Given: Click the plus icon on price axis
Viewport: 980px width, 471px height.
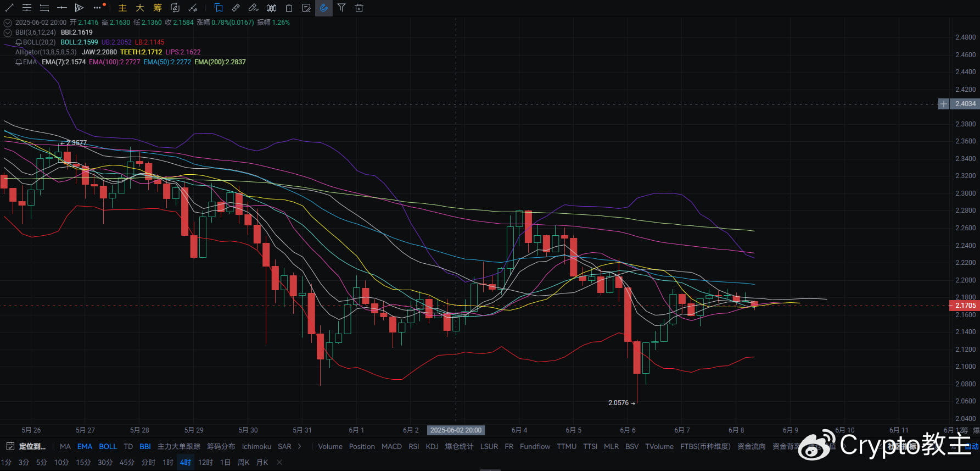Looking at the screenshot, I should pos(943,104).
